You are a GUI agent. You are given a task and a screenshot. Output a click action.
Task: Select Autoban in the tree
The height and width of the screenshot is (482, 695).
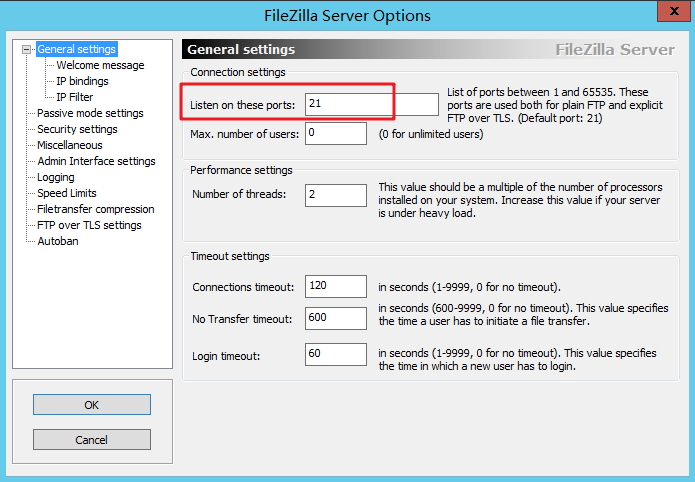tap(57, 241)
